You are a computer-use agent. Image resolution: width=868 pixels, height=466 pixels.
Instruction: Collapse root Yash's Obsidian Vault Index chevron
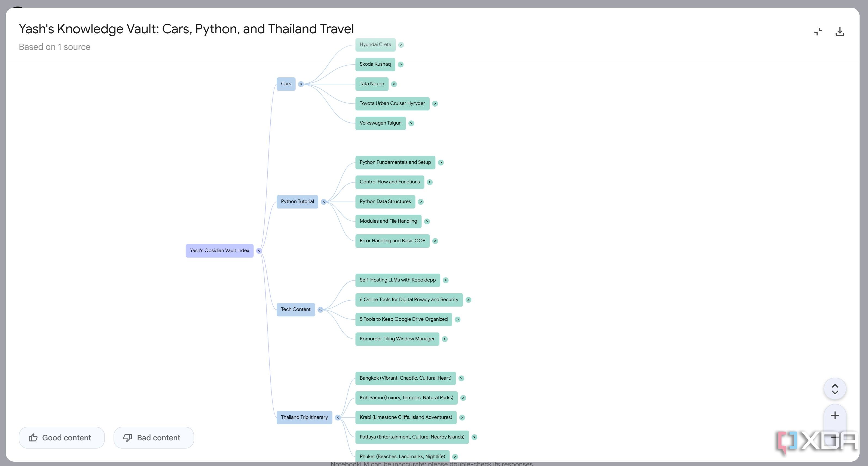coord(259,250)
